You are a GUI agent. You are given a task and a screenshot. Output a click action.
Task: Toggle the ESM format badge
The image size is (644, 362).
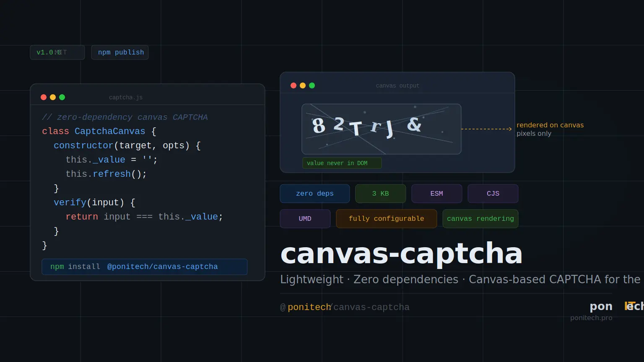pyautogui.click(x=436, y=193)
